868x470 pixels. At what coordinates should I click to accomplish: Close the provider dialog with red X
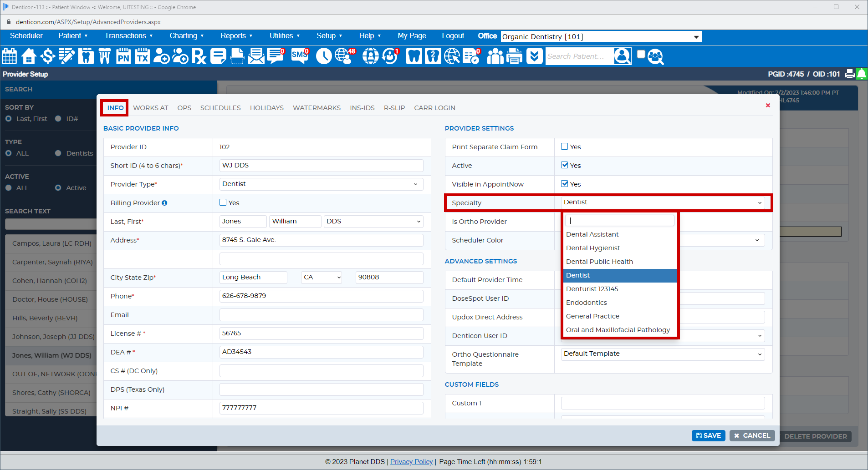click(768, 105)
